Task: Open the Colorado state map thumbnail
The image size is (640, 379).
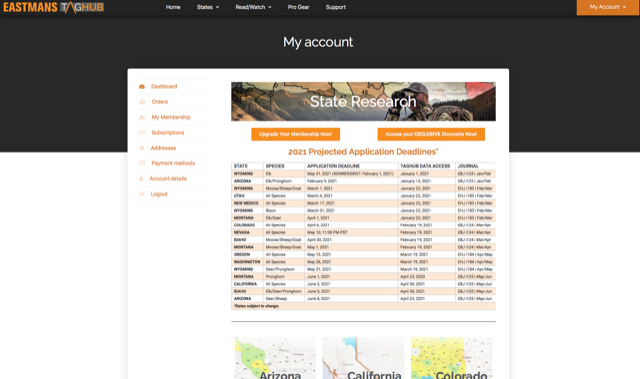Action: (x=451, y=358)
